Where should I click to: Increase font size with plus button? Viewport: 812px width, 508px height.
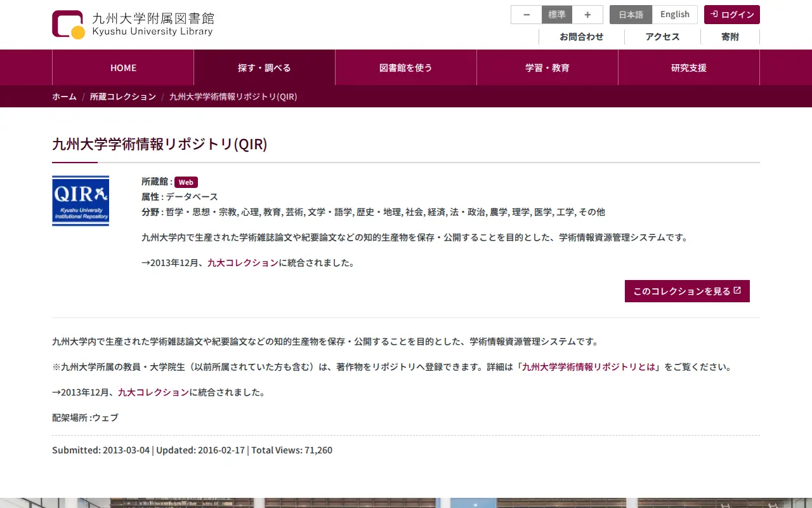click(587, 15)
